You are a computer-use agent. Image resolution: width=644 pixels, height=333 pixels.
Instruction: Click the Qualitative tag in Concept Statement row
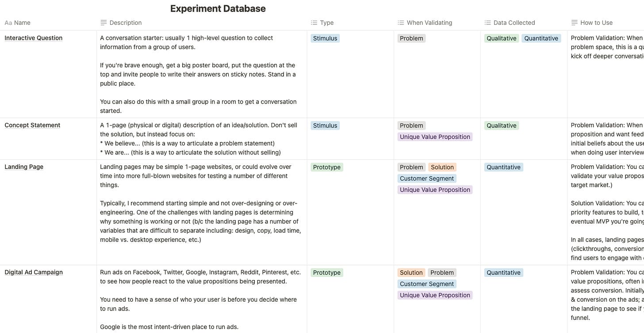pyautogui.click(x=501, y=125)
